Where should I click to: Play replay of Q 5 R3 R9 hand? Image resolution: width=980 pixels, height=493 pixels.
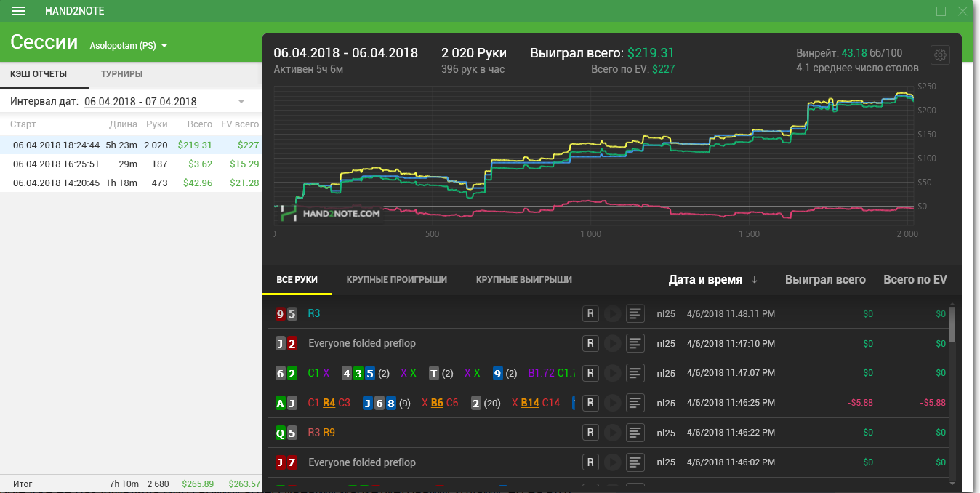613,433
